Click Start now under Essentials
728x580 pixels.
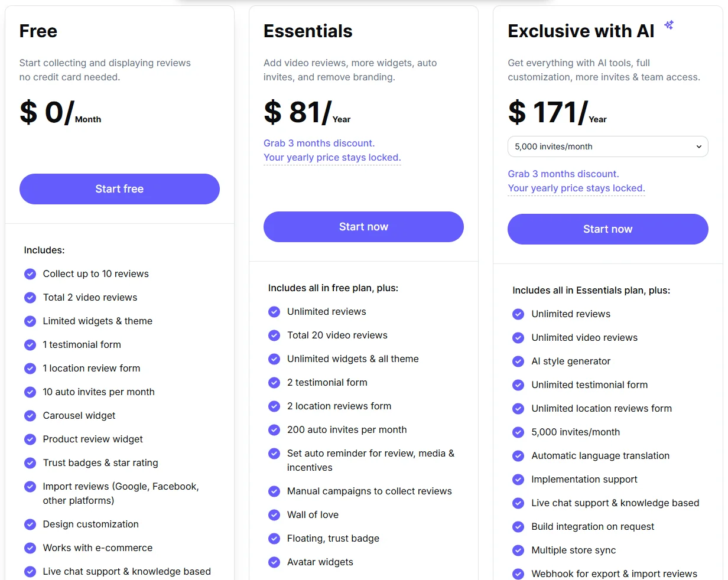[363, 226]
